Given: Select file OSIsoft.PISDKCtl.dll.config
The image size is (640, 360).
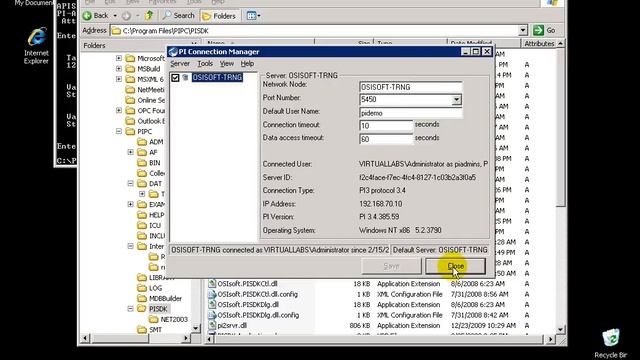Looking at the screenshot, I should (x=257, y=294).
